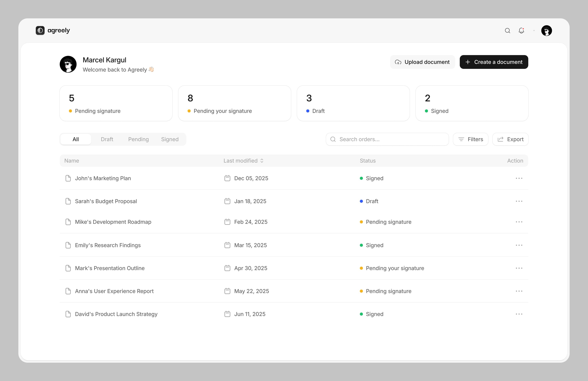Open Mark's Presentation Outline document

[x=110, y=268]
